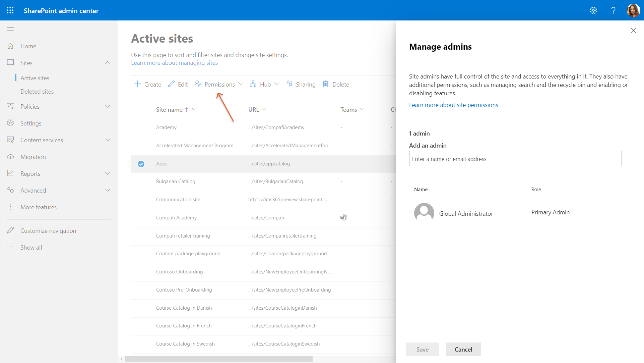Viewport: 644px width, 363px height.
Task: Collapse the Sites navigation section
Action: pos(108,63)
